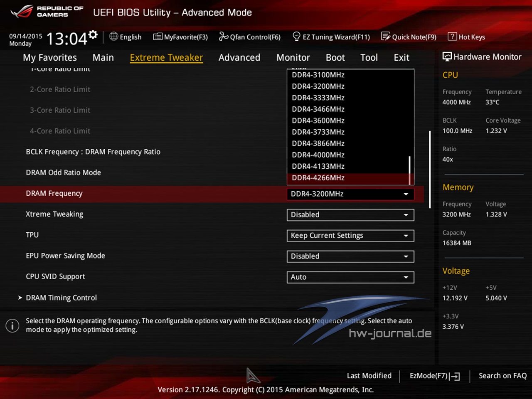Click the EZ Tuning Wizard lightbulb icon

296,37
